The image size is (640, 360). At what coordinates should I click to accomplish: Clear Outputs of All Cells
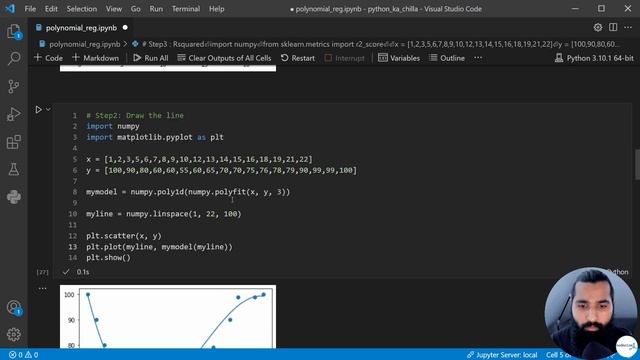(224, 58)
